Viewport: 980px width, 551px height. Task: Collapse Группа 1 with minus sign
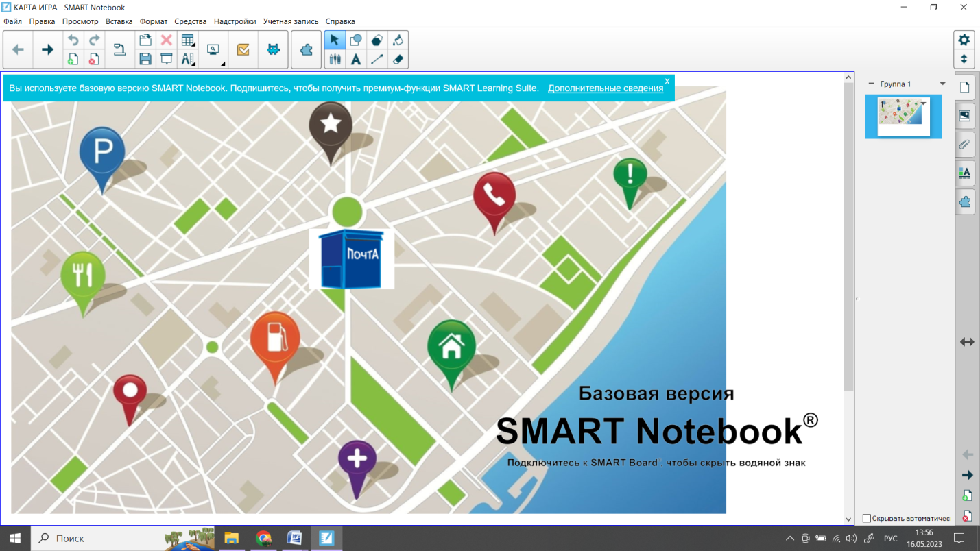click(871, 84)
